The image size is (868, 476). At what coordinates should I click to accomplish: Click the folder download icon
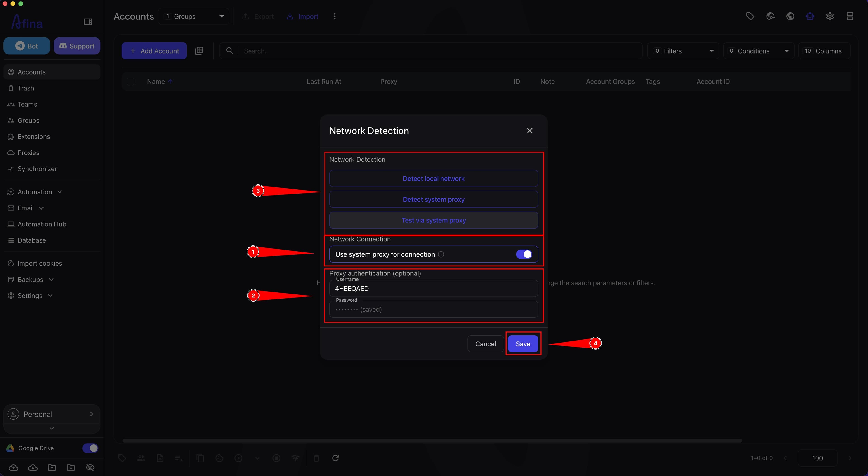coord(71,467)
